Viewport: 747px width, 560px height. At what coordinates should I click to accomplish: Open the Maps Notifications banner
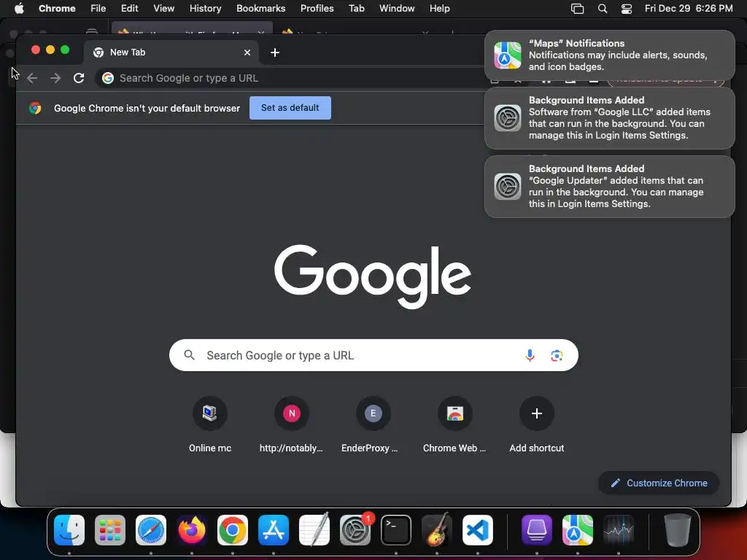point(610,55)
